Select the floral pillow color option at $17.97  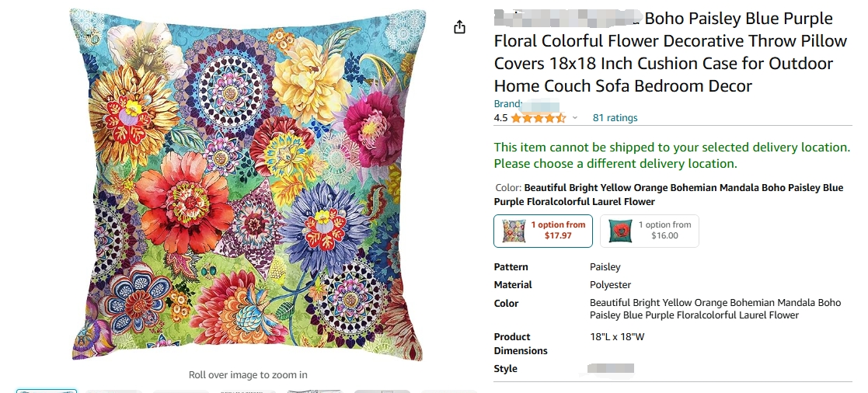(543, 231)
